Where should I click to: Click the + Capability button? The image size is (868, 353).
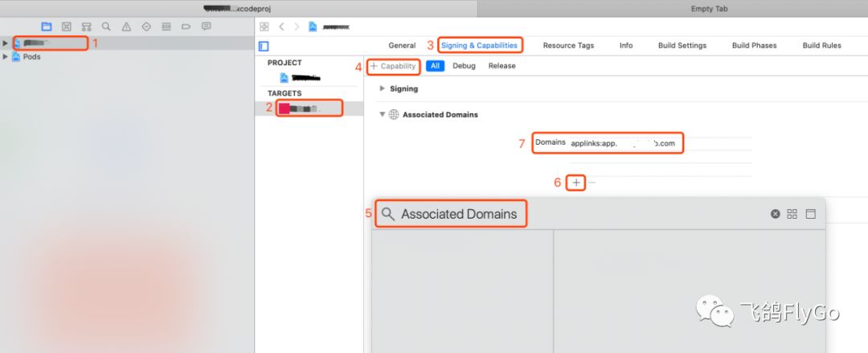coord(394,66)
